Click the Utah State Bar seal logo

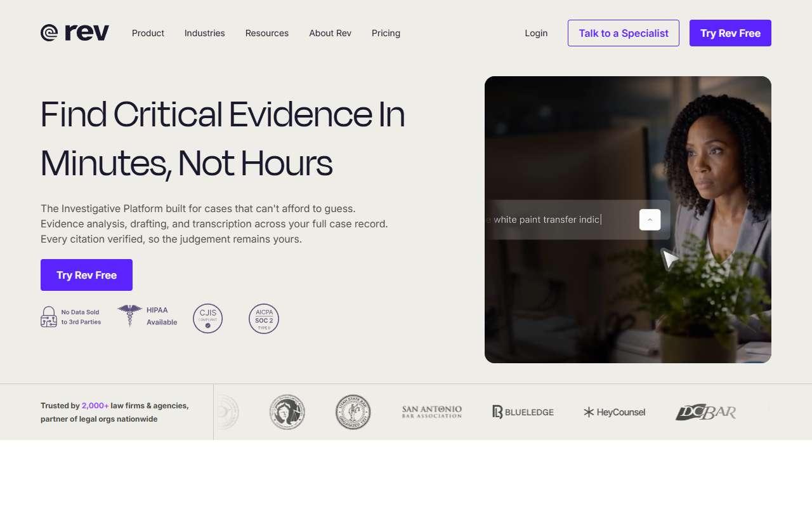click(353, 412)
